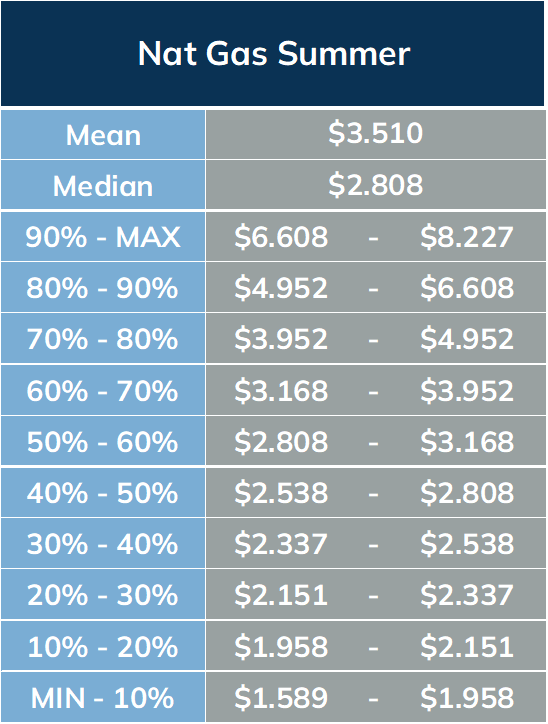The height and width of the screenshot is (724, 548).
Task: Select the 90% - MAX label cell
Action: coord(103,237)
